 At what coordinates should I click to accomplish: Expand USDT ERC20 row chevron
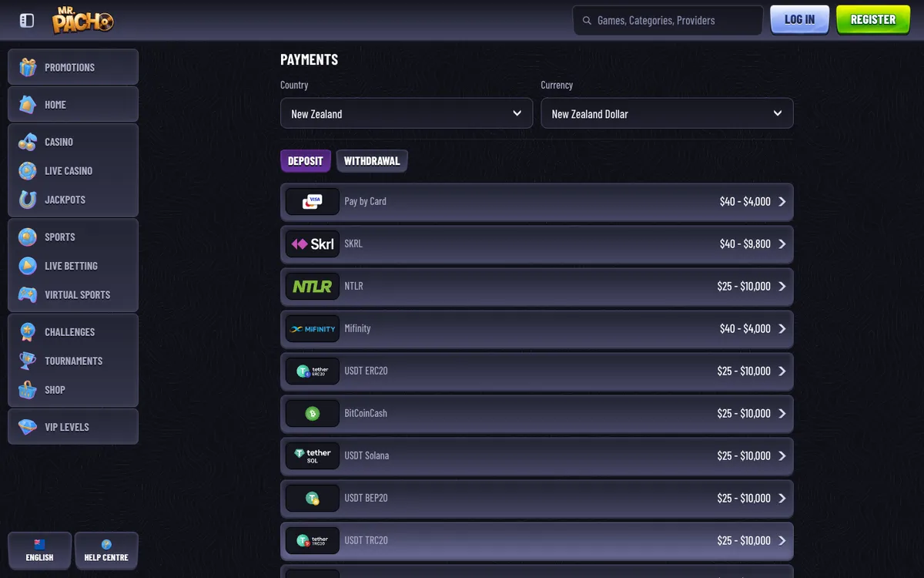(x=782, y=371)
